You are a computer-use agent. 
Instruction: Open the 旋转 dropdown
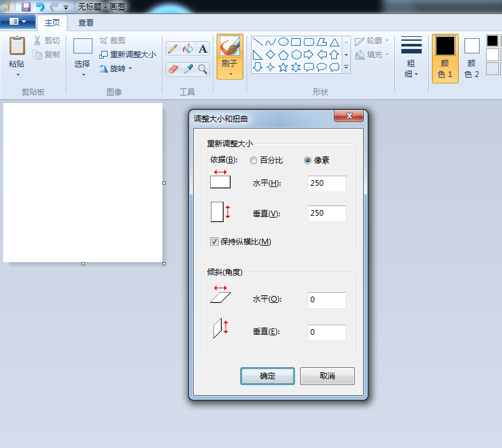pos(115,69)
